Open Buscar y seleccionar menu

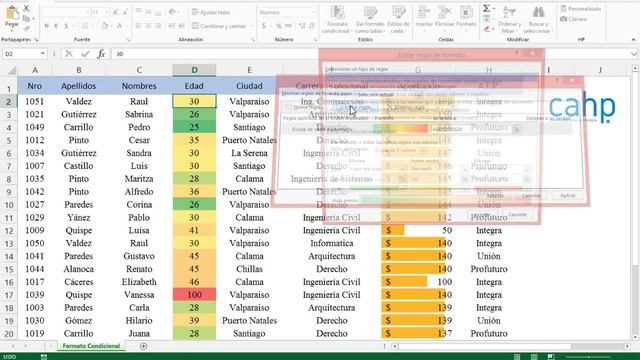click(538, 20)
